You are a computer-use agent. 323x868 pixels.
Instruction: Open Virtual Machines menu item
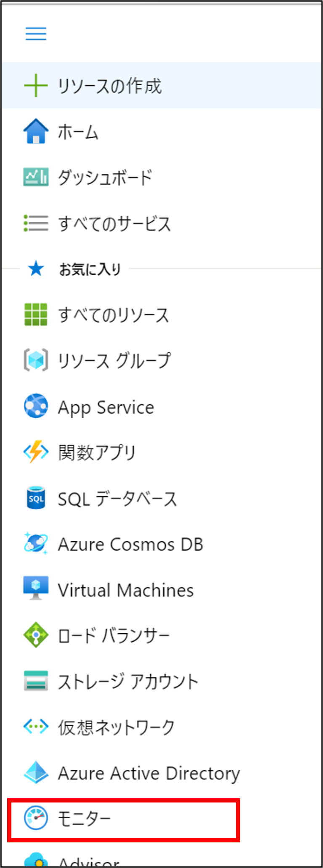[x=125, y=590]
